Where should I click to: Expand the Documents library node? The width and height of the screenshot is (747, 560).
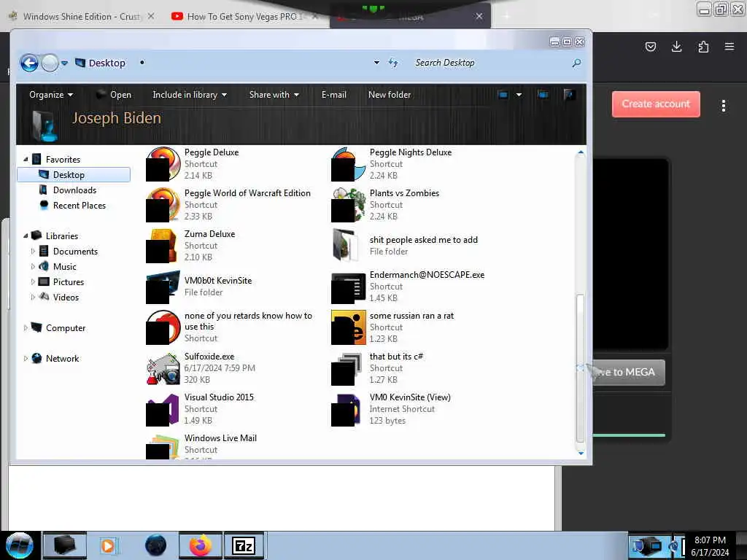point(33,252)
